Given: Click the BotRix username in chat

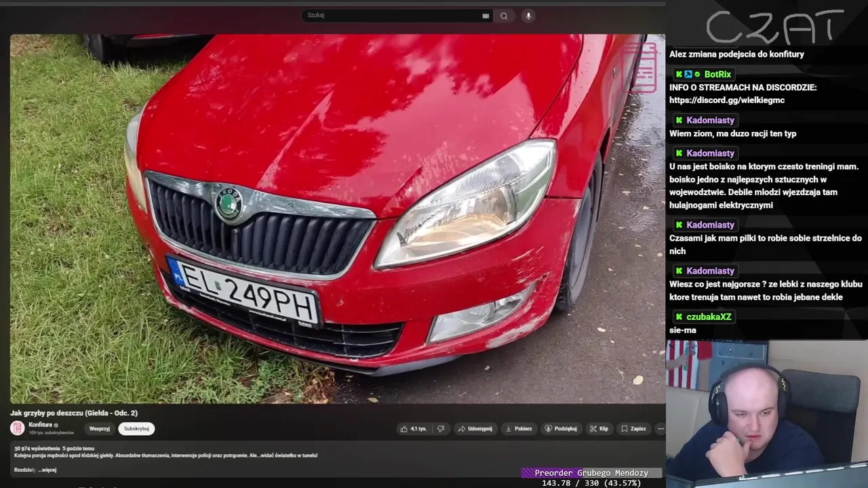Looking at the screenshot, I should tap(717, 75).
